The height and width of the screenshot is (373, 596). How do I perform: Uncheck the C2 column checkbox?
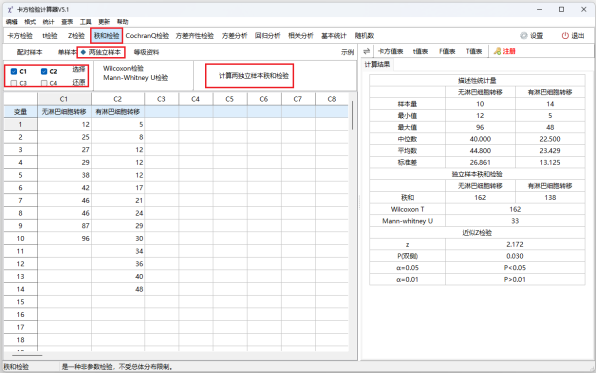[44, 71]
